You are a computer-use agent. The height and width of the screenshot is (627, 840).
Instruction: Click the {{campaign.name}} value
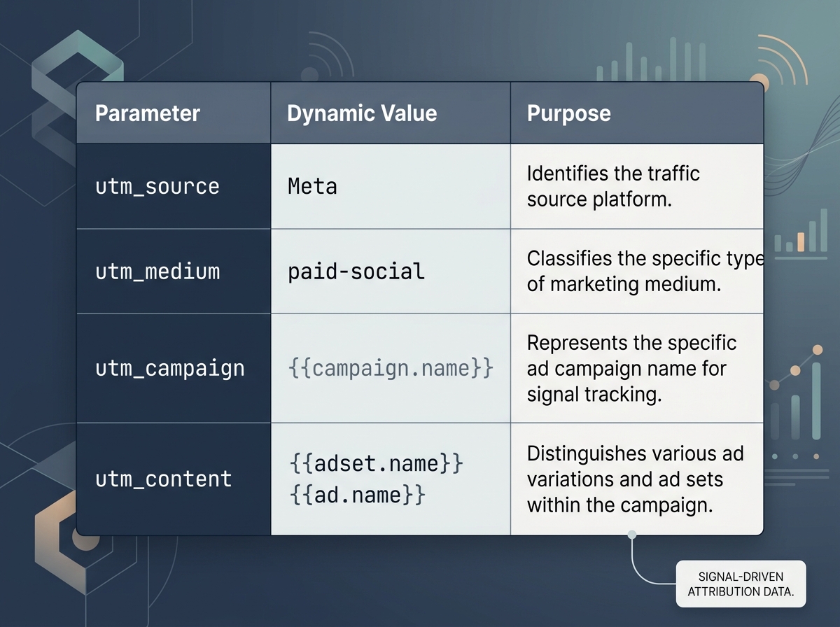click(x=391, y=367)
